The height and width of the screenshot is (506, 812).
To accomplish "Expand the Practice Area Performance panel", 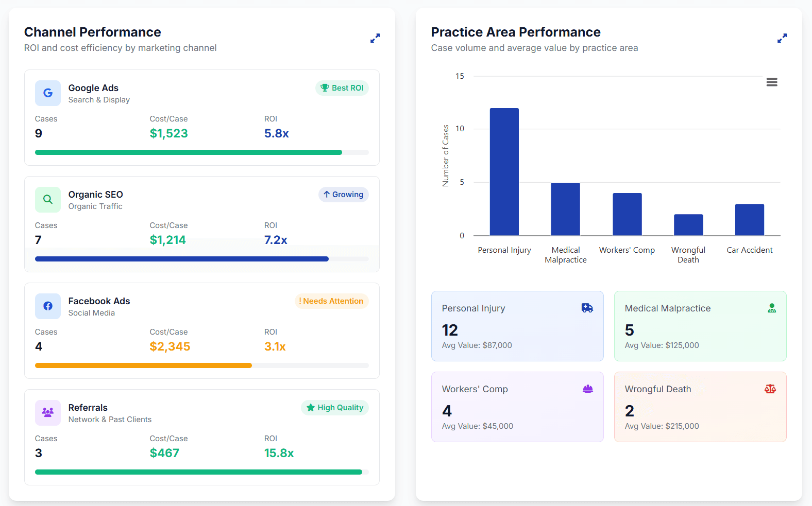I will click(782, 38).
